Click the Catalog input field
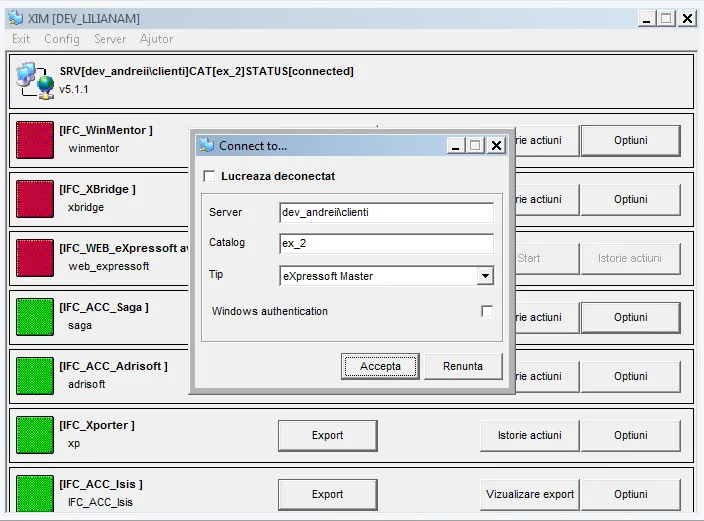 pos(386,243)
